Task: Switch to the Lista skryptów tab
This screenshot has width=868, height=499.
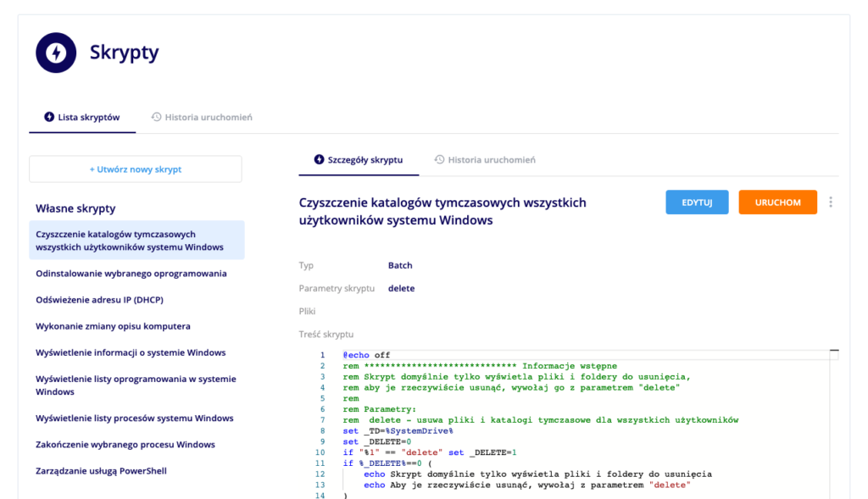Action: (82, 117)
